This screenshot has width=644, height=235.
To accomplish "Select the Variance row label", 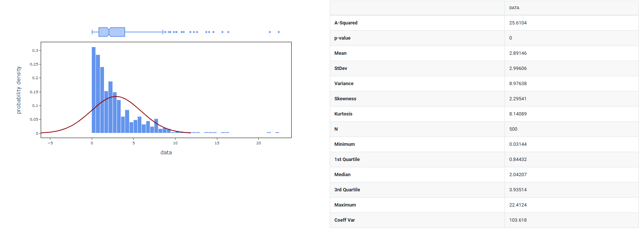I will point(343,84).
